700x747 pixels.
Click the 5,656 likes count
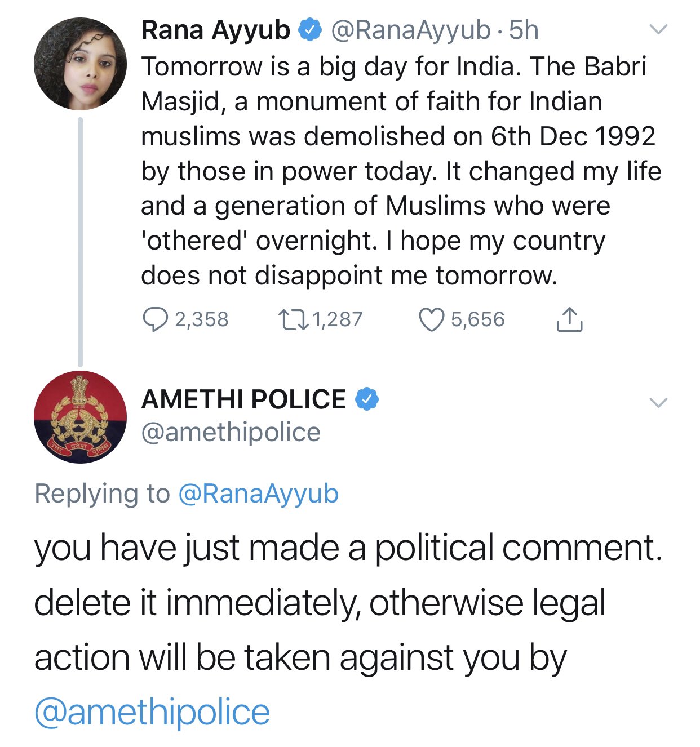(x=477, y=320)
